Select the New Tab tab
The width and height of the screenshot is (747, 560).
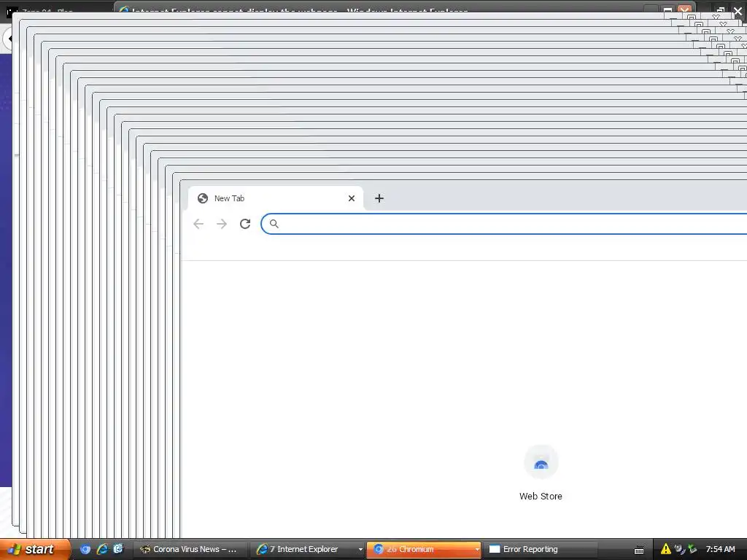(x=275, y=198)
